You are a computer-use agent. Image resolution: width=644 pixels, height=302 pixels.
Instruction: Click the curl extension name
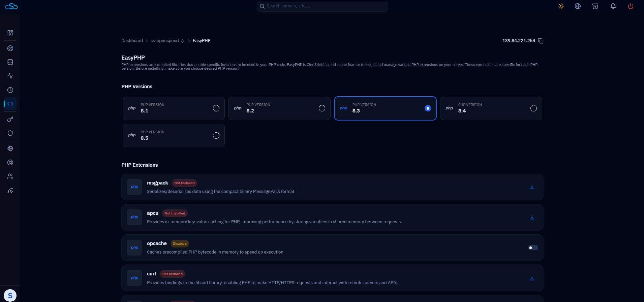click(152, 274)
